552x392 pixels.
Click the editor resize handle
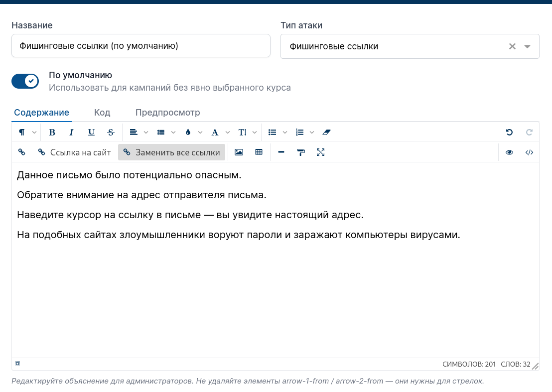(535, 366)
